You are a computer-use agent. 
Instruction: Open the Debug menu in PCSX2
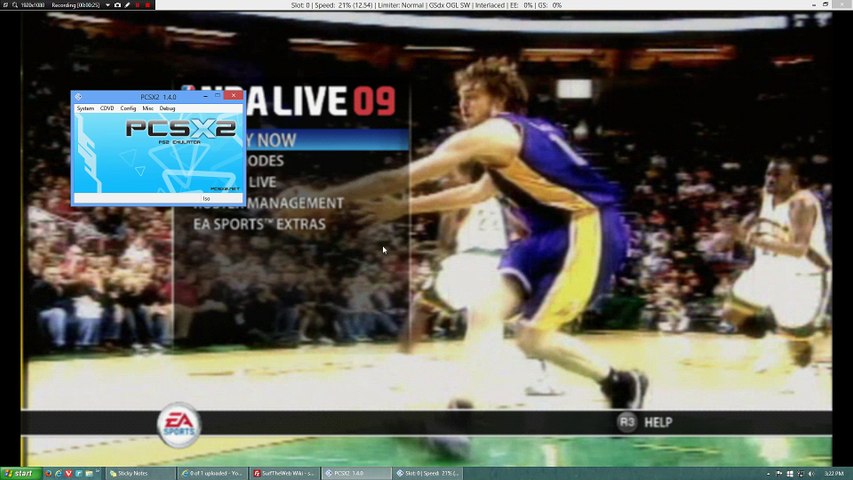[x=167, y=108]
